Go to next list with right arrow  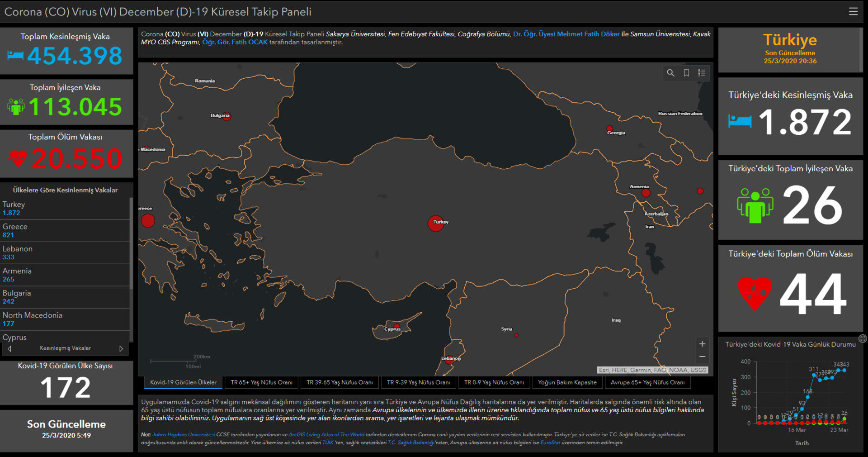(x=121, y=348)
